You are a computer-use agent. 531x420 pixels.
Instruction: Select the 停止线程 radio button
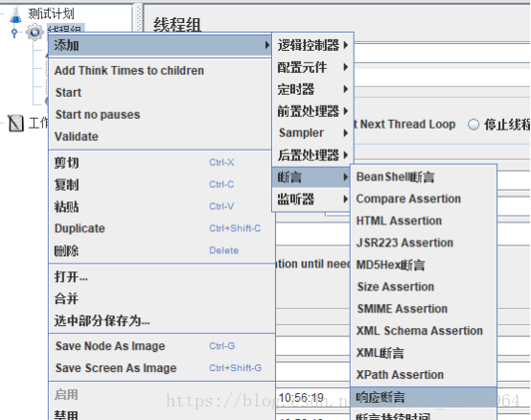coord(473,125)
